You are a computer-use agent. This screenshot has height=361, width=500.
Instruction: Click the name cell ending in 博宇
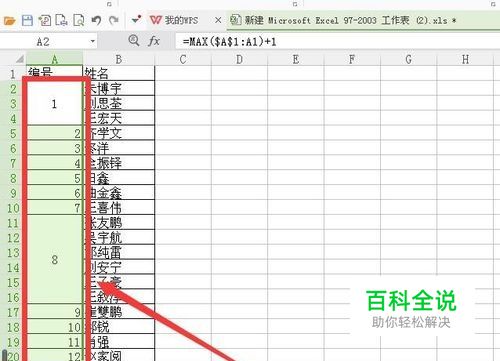coord(119,88)
